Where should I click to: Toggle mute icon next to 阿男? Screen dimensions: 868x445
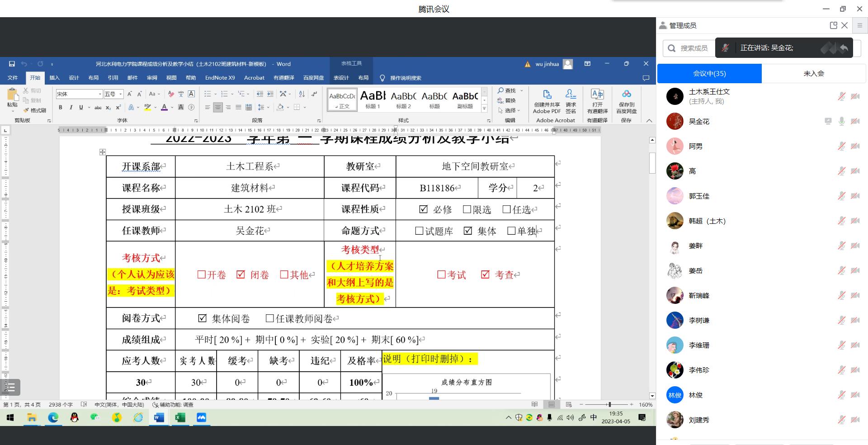(842, 146)
